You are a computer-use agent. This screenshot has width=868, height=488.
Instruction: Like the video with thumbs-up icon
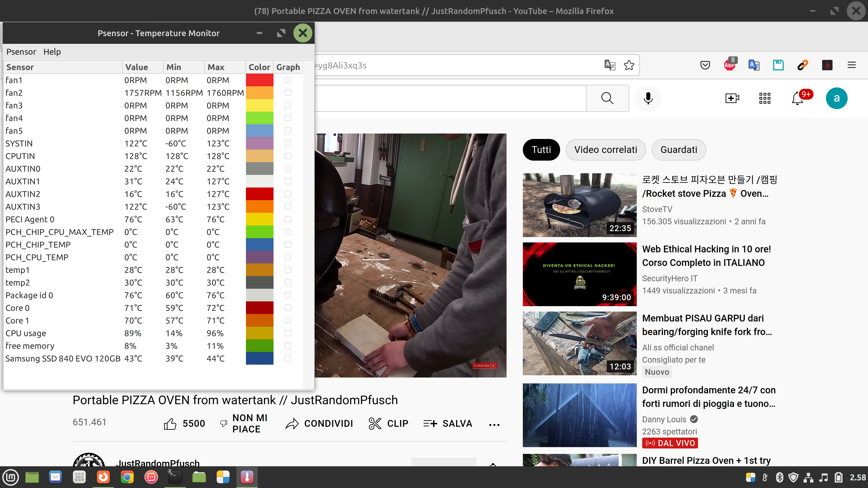(x=170, y=424)
